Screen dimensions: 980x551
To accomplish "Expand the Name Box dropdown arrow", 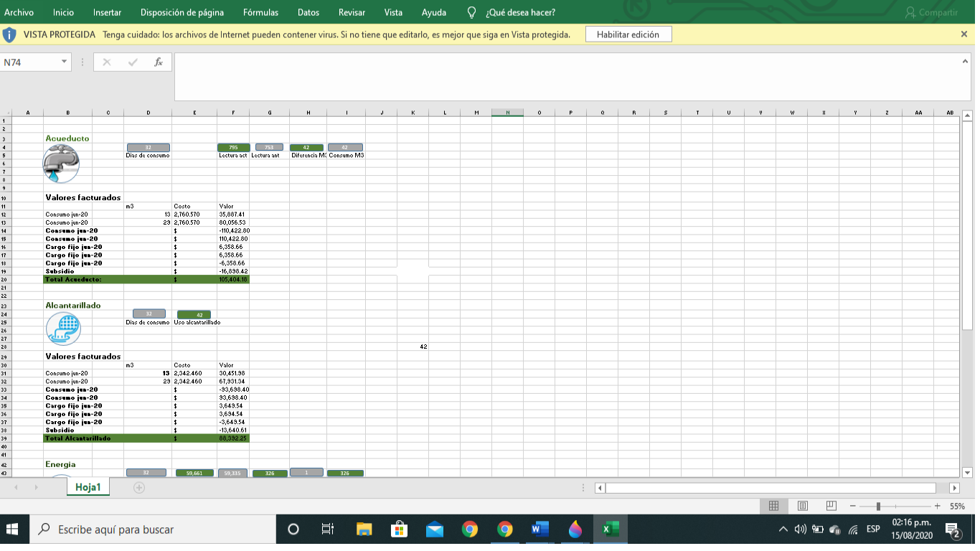I will pos(65,62).
